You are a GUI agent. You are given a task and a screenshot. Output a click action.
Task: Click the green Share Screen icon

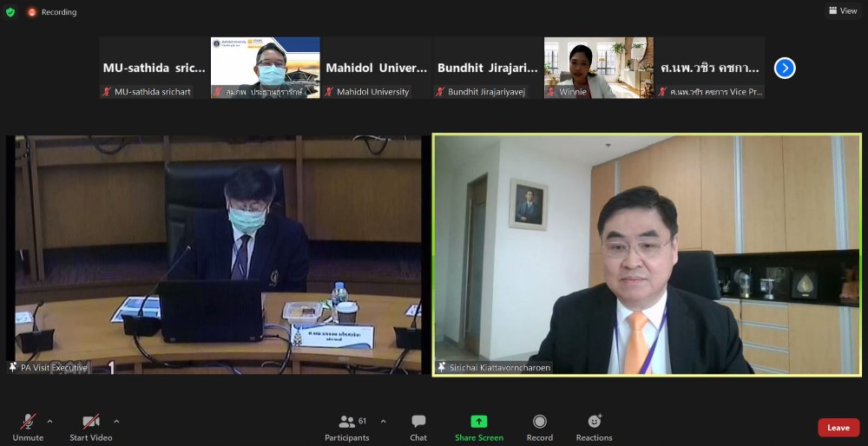[x=478, y=422]
